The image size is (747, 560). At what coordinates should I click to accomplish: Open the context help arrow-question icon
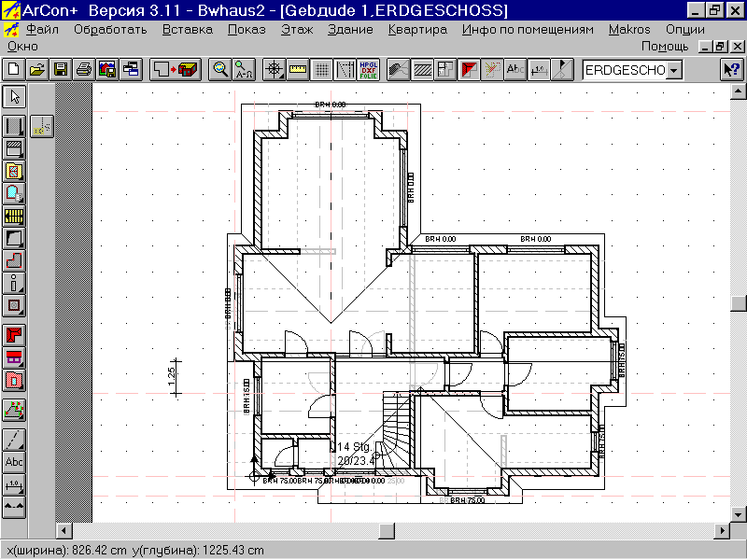(x=731, y=70)
